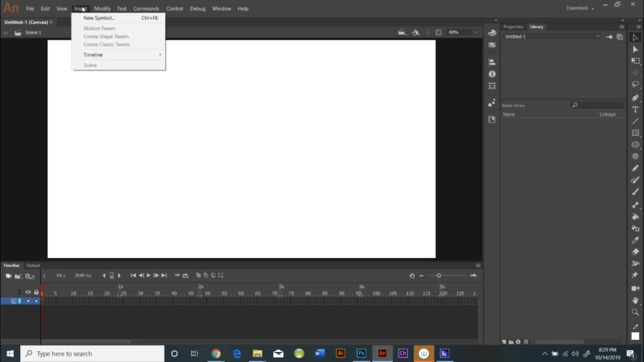Choose the Zoom tool
This screenshot has height=362, width=644.
click(635, 312)
